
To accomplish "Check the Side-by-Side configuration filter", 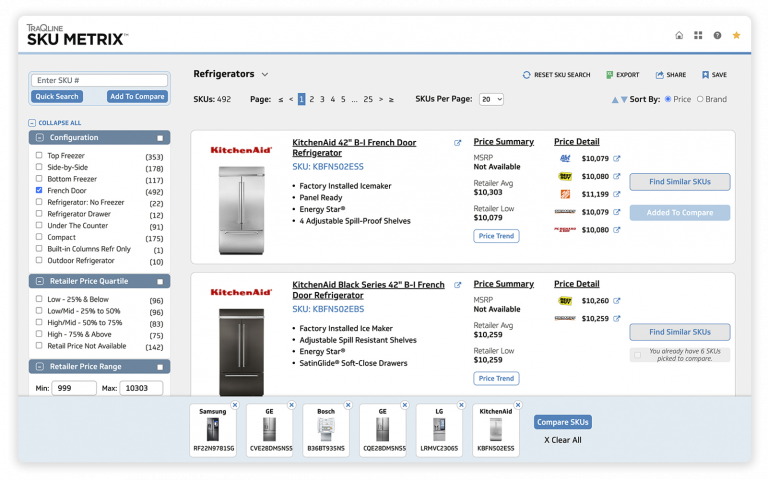I will coord(39,167).
